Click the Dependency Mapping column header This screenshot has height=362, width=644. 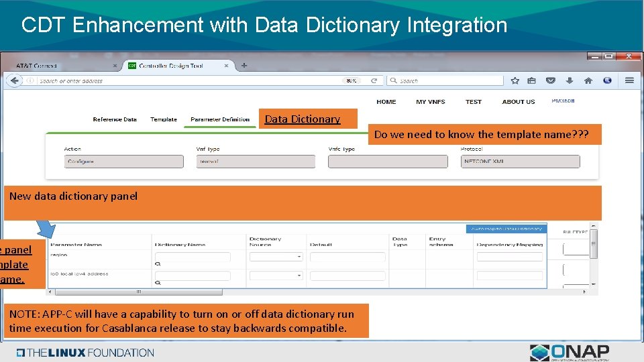tap(510, 245)
